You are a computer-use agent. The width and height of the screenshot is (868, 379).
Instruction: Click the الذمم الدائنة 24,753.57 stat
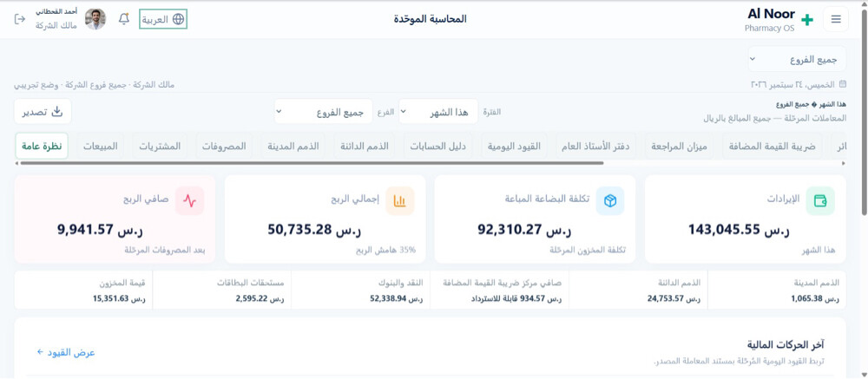click(638, 291)
